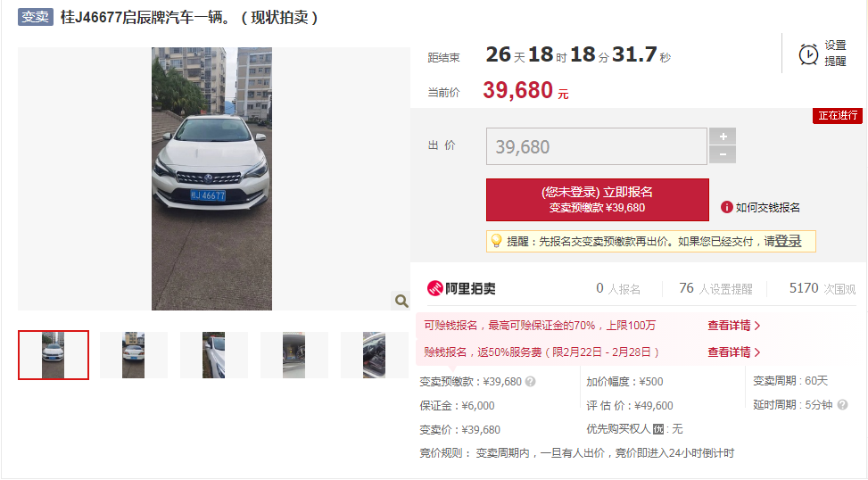Click the alarm clock reminder icon
The image size is (868, 480).
(x=808, y=54)
